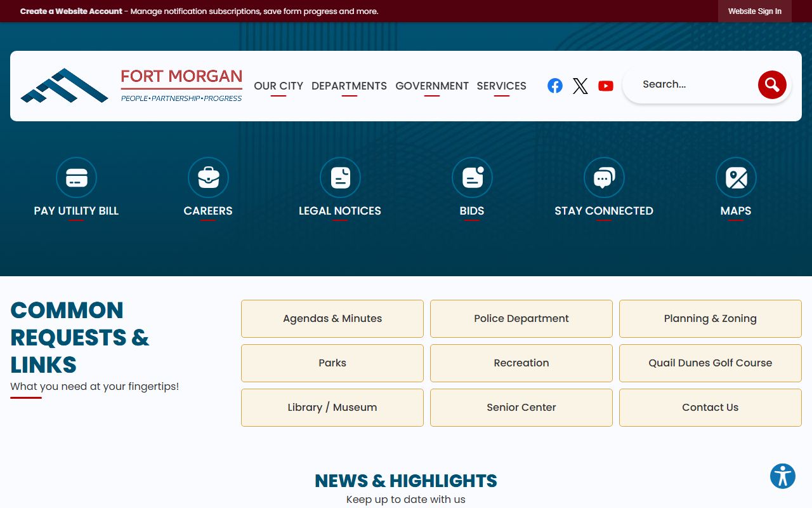
Task: Click the 'People•Partnership•Progress' tagline
Action: [181, 98]
